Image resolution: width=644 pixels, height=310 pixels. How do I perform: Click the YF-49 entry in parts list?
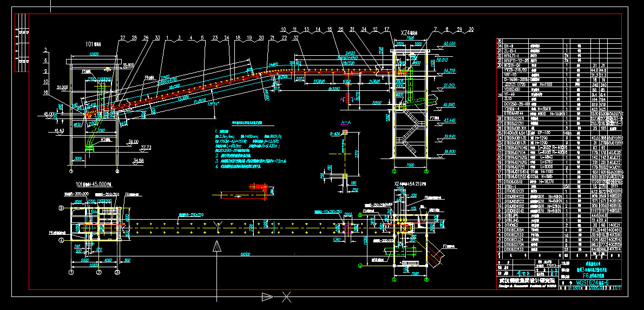509,95
